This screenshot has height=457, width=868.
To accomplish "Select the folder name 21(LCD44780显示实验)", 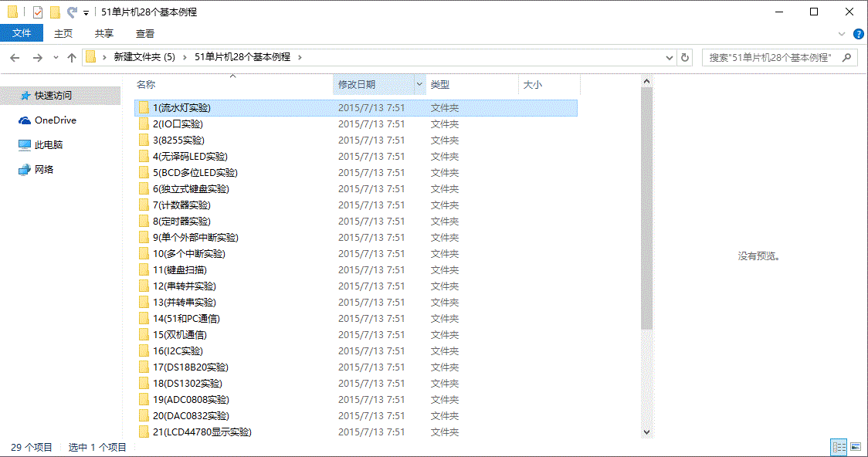I will tap(202, 432).
